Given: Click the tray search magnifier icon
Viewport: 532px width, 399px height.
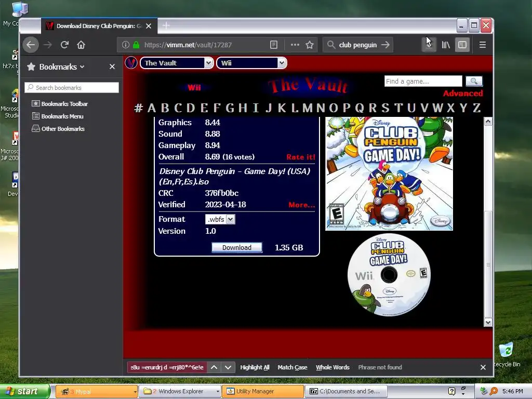Looking at the screenshot, I should click(x=494, y=391).
